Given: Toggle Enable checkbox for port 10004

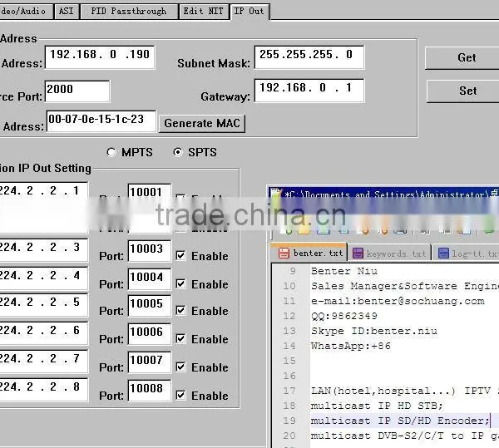Looking at the screenshot, I should tap(180, 283).
